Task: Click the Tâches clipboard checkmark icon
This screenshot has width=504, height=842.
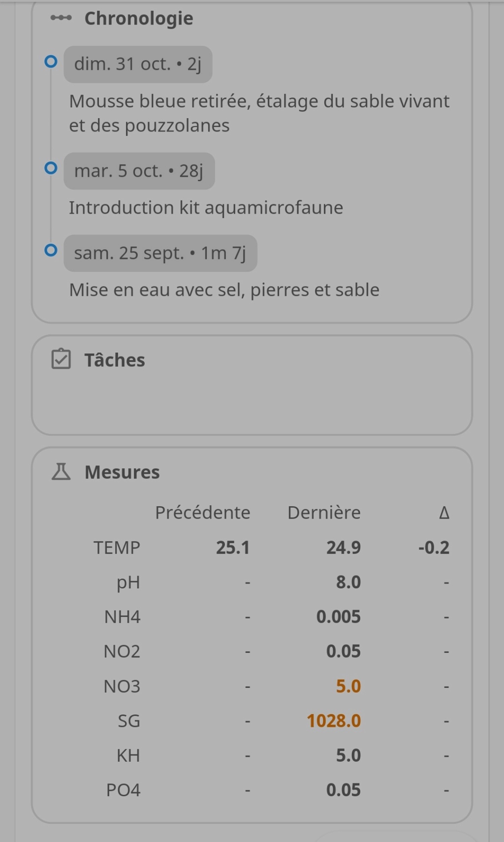Action: coord(61,359)
